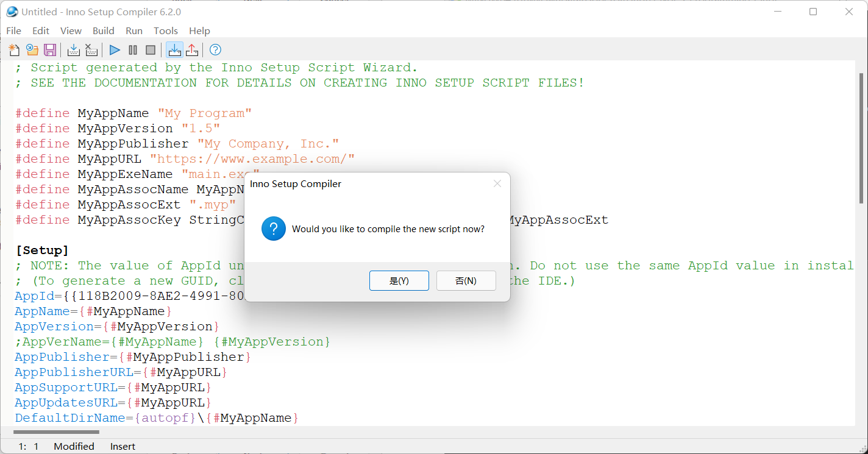Click the AppUpdatesURL line
This screenshot has width=868, height=454.
tap(113, 403)
